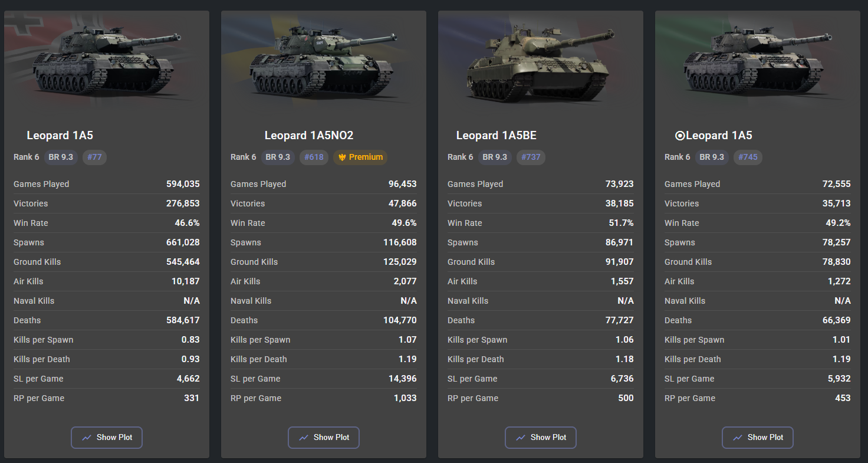Select the #77 ranking badge
This screenshot has width=868, height=463.
click(94, 157)
